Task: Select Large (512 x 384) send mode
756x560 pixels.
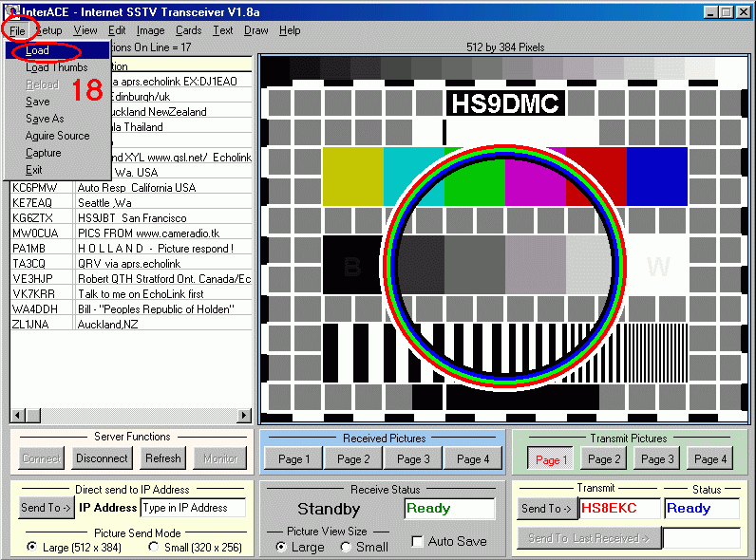Action: 32,547
